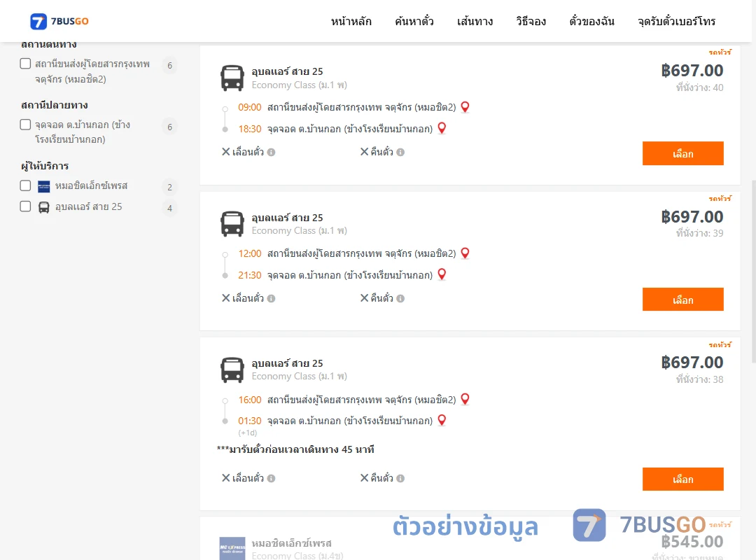The width and height of the screenshot is (756, 560).
Task: Open the map pin for the 01:30 arrival stop
Action: coord(442,421)
